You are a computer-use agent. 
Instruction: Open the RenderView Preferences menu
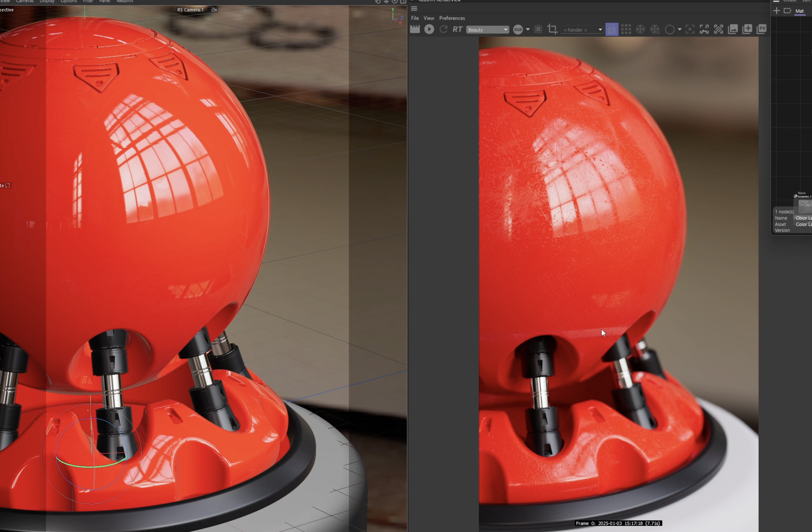(x=452, y=18)
